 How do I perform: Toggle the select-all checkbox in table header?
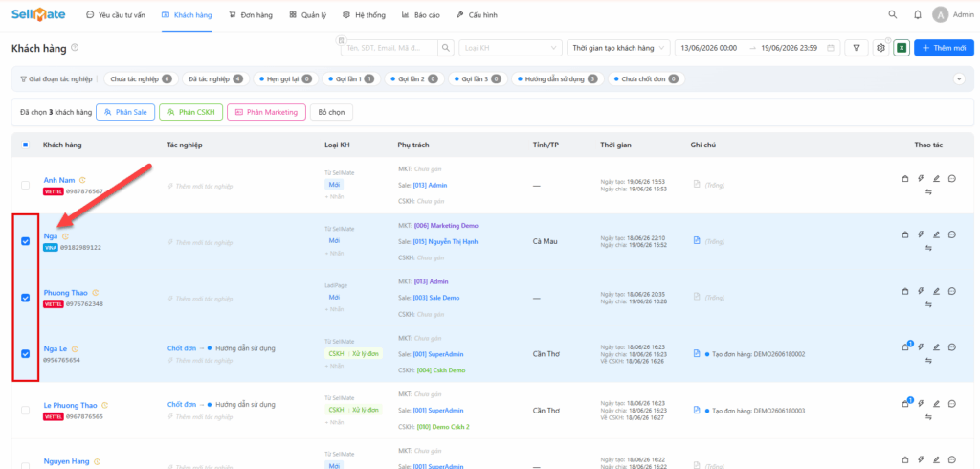click(x=25, y=145)
